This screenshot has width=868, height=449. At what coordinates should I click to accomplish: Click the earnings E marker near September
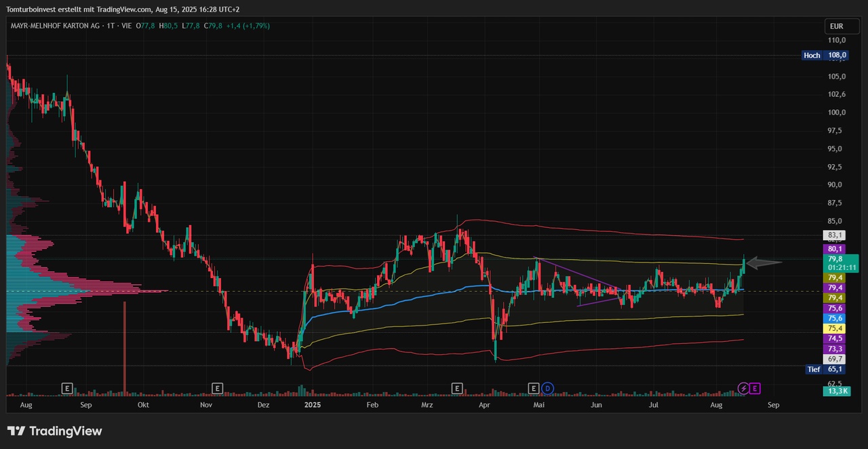click(x=66, y=389)
